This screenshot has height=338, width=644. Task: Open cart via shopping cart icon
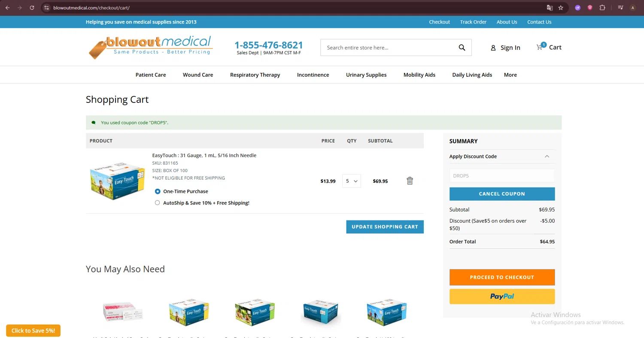[541, 46]
